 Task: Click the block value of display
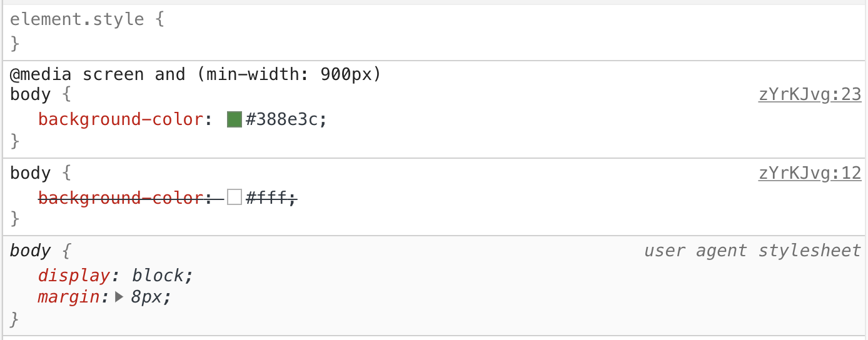point(159,276)
